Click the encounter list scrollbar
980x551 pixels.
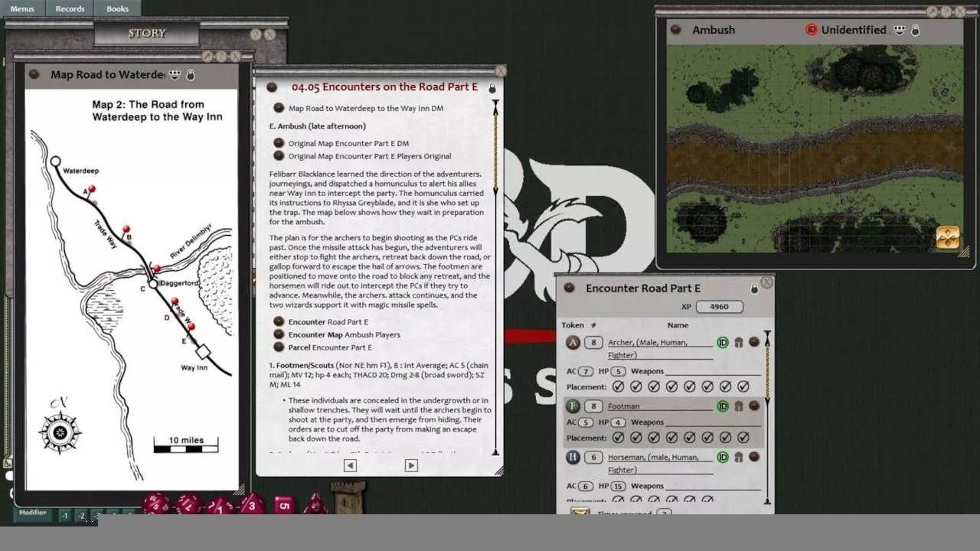[767, 417]
